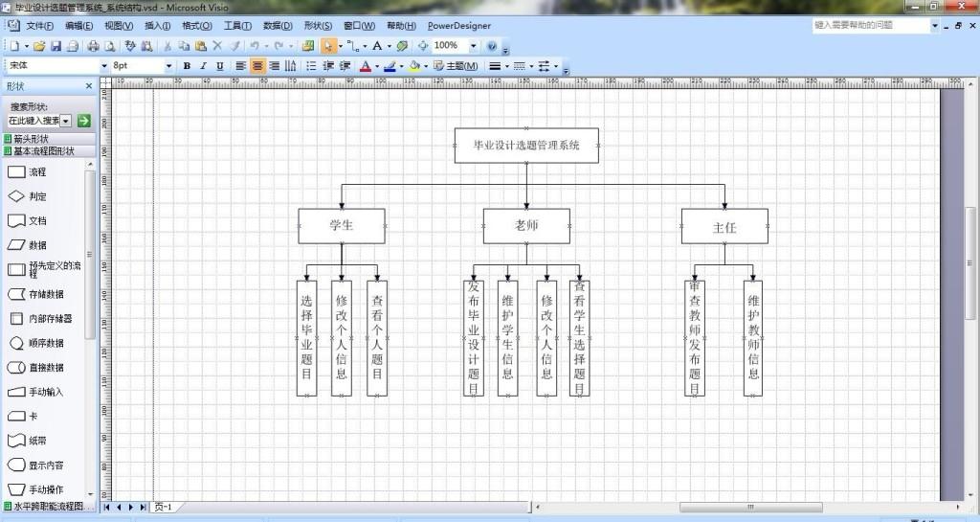This screenshot has height=522, width=980.
Task: Open the 形状(S) menu
Action: [x=317, y=26]
